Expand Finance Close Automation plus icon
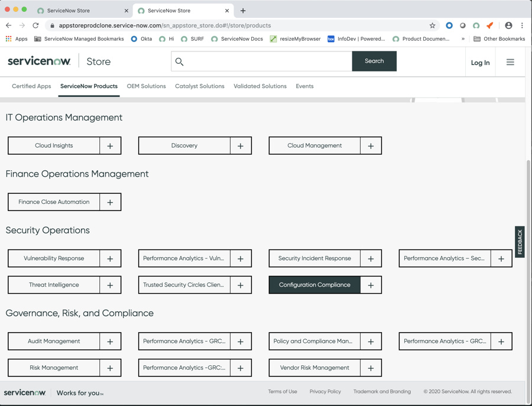The image size is (532, 406). (x=111, y=202)
